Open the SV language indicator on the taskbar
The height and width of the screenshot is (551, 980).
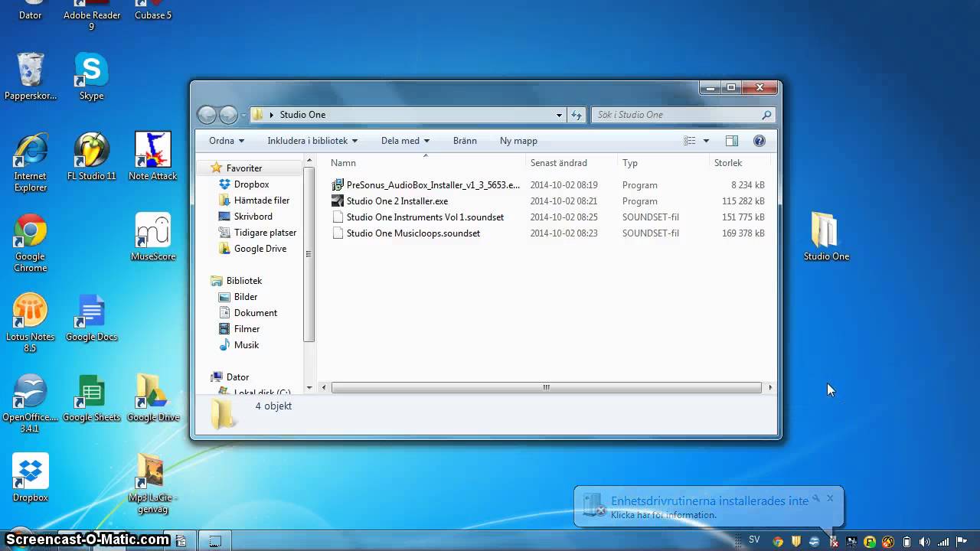(x=754, y=540)
